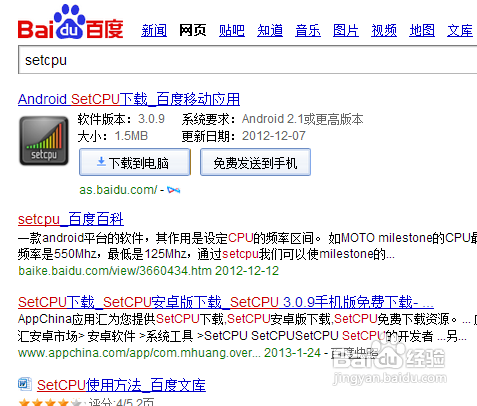Open the 音乐 tab
477x406 pixels.
[308, 31]
